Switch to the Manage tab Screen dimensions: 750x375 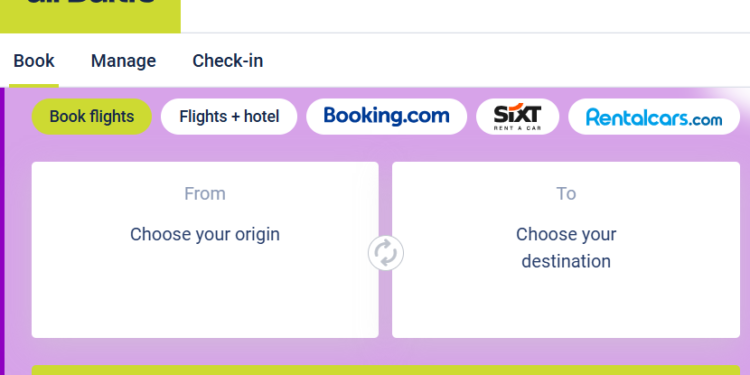[x=123, y=61]
